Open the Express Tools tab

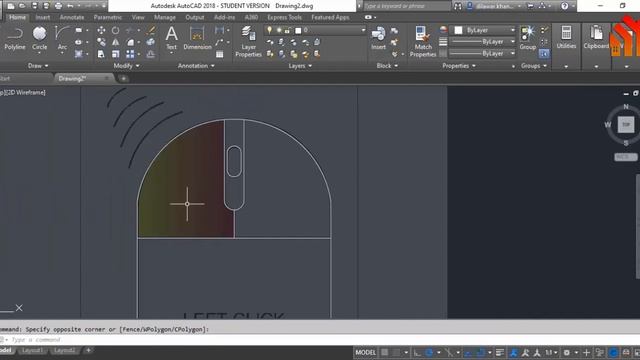pos(284,18)
